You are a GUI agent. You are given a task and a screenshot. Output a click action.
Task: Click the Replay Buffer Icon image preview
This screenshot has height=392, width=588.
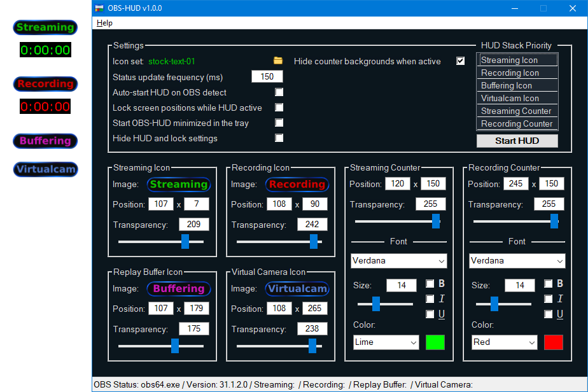click(x=178, y=288)
